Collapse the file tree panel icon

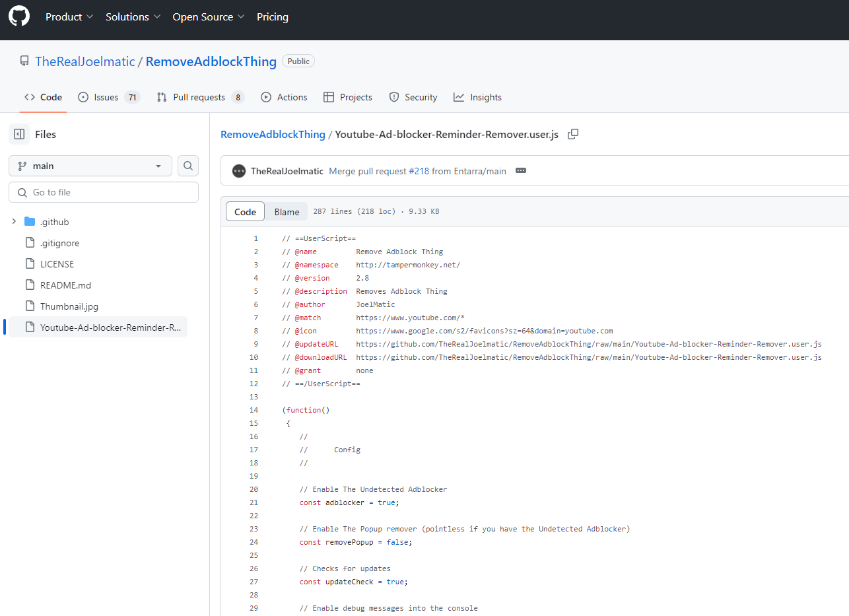pos(19,134)
